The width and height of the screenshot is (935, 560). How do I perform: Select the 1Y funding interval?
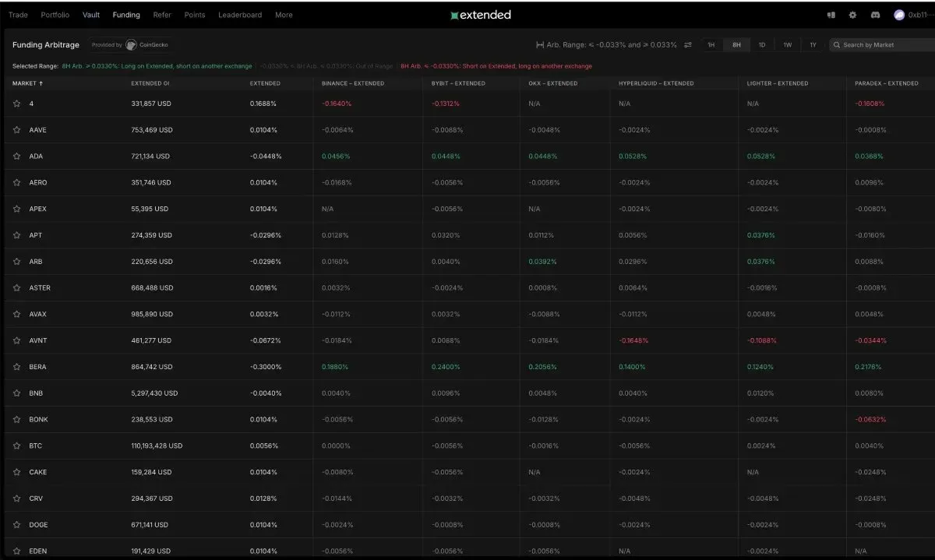(813, 45)
